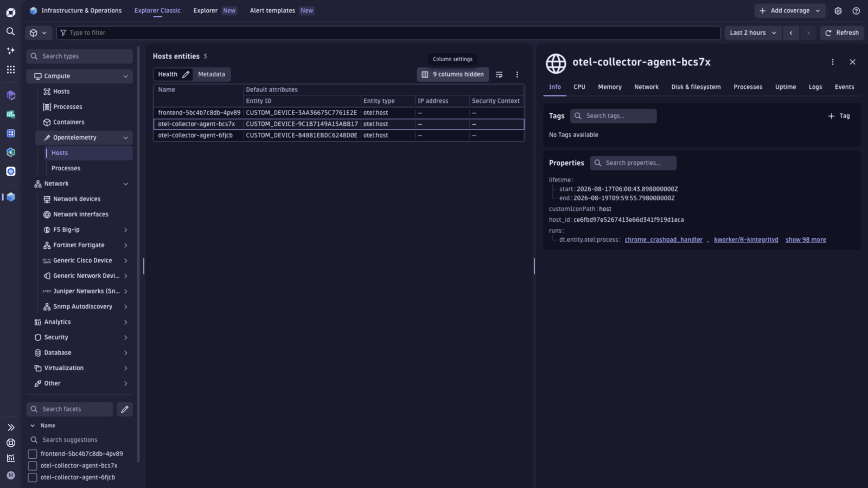This screenshot has height=488, width=868.
Task: Edit facets with the pencil button
Action: 125,409
